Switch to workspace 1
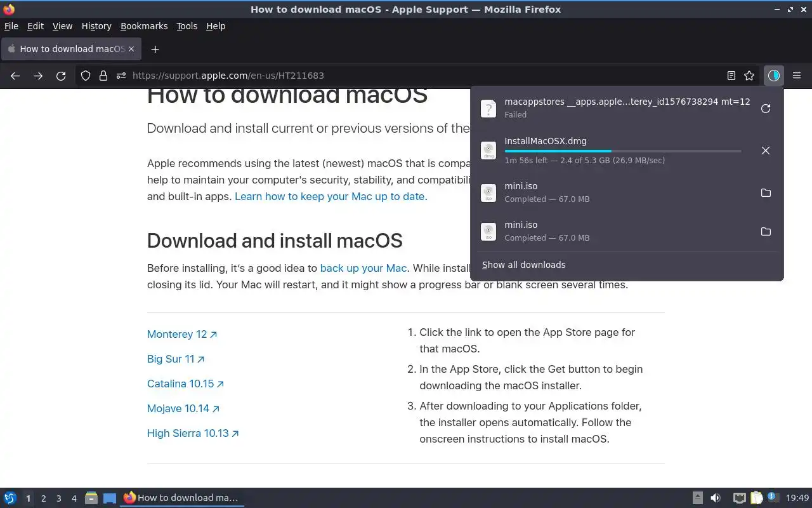This screenshot has width=812, height=508. [28, 498]
